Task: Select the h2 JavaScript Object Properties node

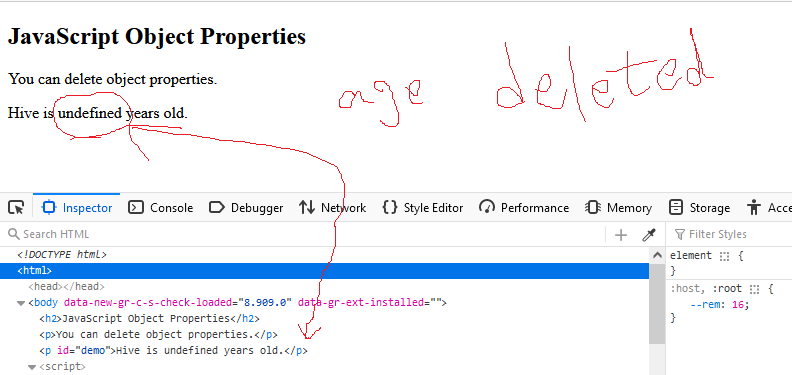Action: (150, 318)
